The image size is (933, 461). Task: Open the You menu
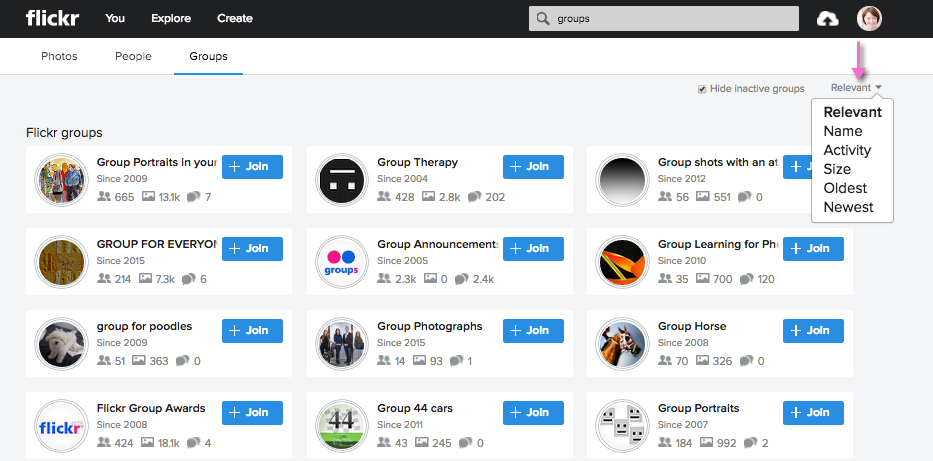pos(115,18)
